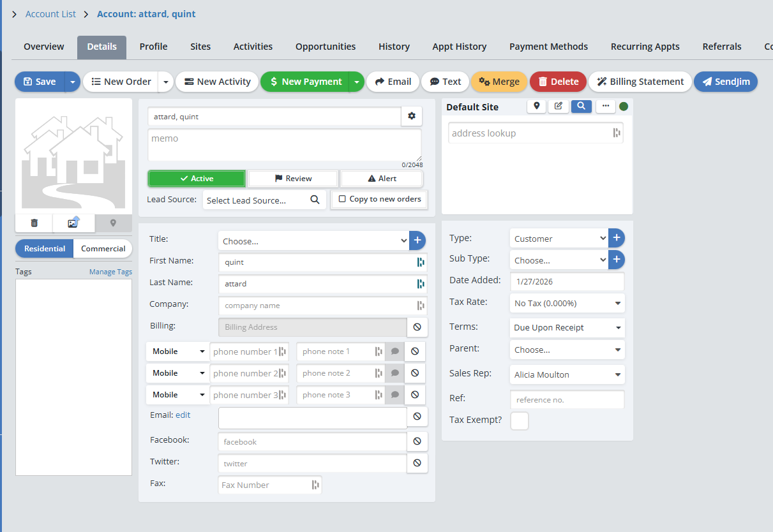The width and height of the screenshot is (773, 532).
Task: Click the trash icon under the account image
Action: click(34, 223)
